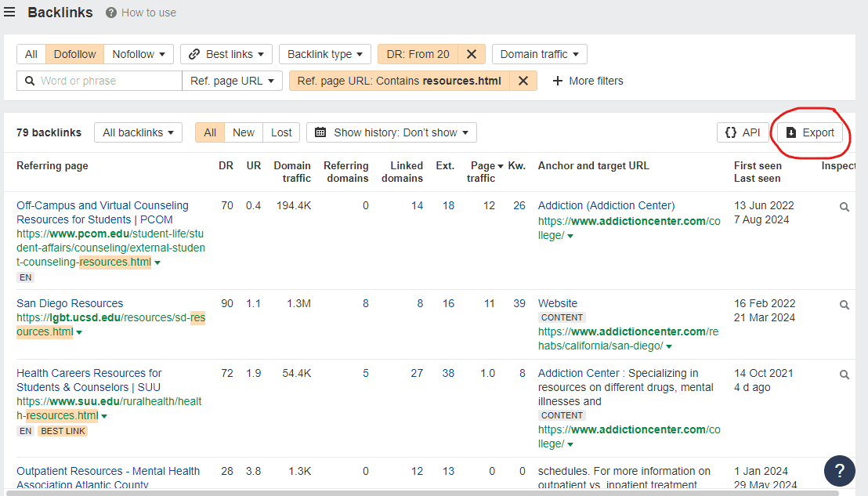The height and width of the screenshot is (496, 868).
Task: Open the San Diego Resources page link
Action: (70, 303)
